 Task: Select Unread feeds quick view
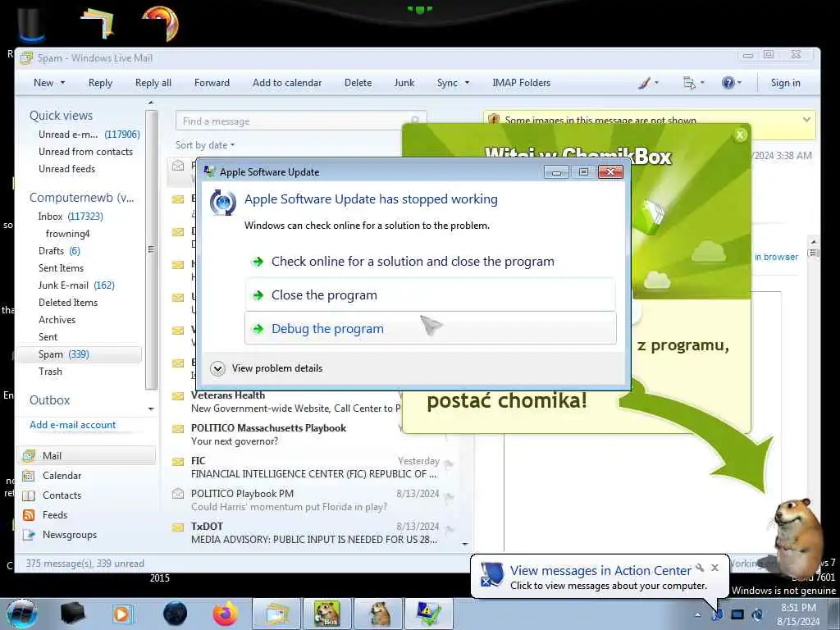pos(66,169)
